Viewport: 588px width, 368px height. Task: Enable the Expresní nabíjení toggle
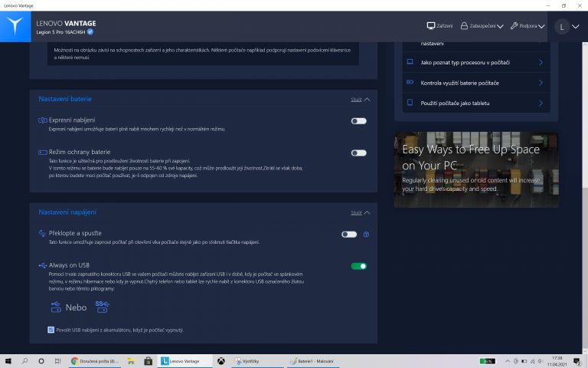(358, 121)
